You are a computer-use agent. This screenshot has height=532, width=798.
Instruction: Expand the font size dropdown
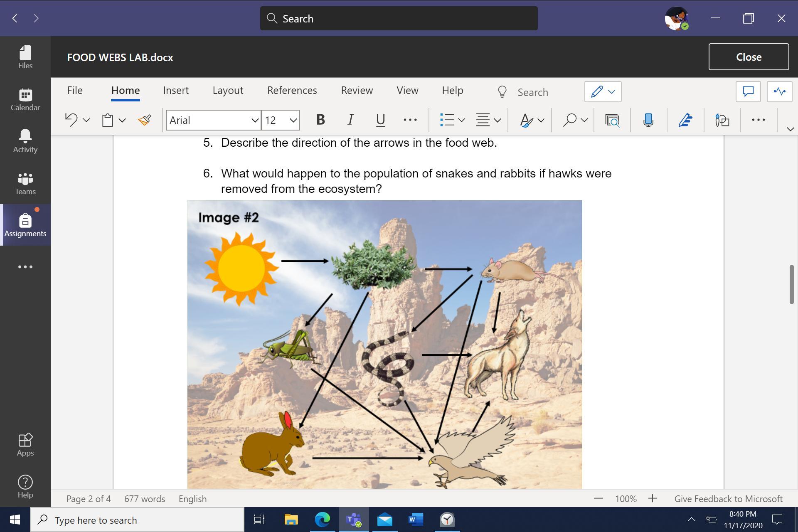(293, 120)
